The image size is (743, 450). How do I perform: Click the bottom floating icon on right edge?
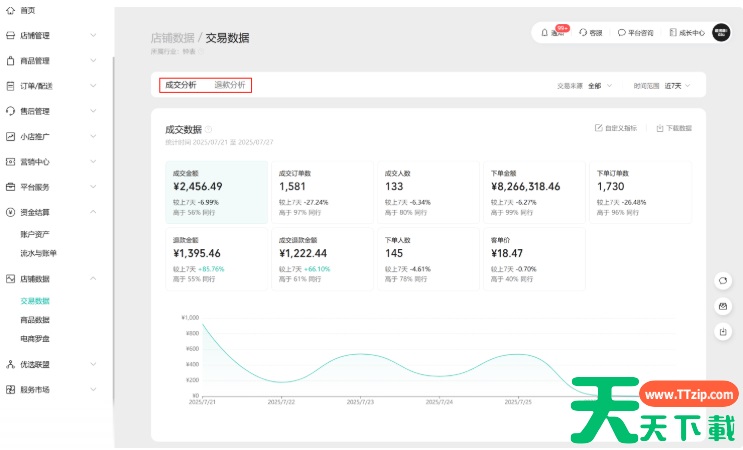point(723,331)
